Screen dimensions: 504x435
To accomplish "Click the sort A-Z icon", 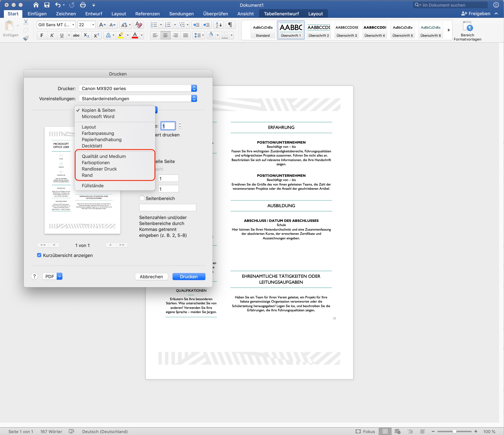I will [218, 25].
